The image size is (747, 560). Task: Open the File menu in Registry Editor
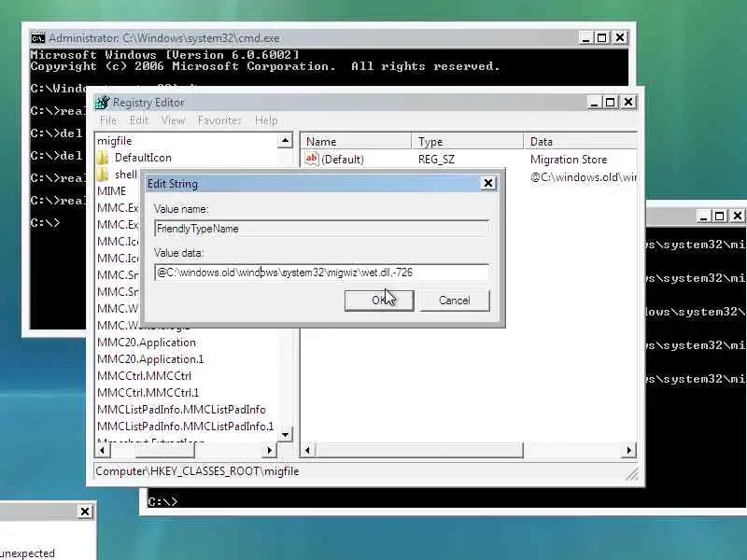pyautogui.click(x=108, y=120)
